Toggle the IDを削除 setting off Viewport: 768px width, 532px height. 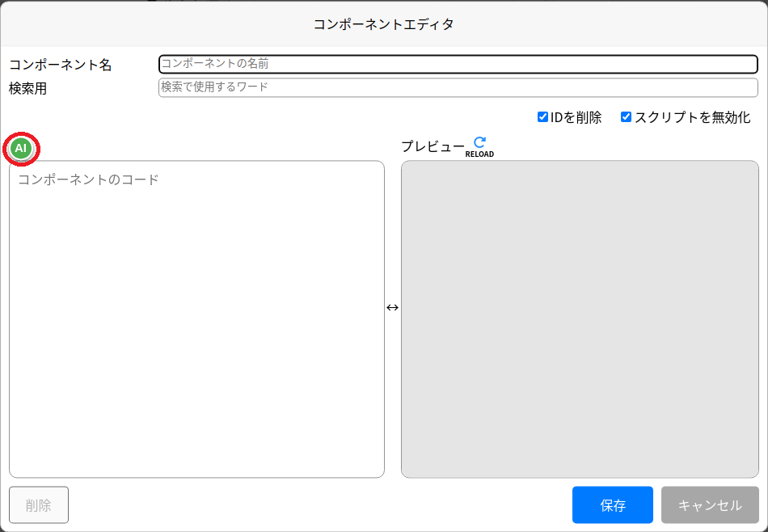pyautogui.click(x=543, y=116)
